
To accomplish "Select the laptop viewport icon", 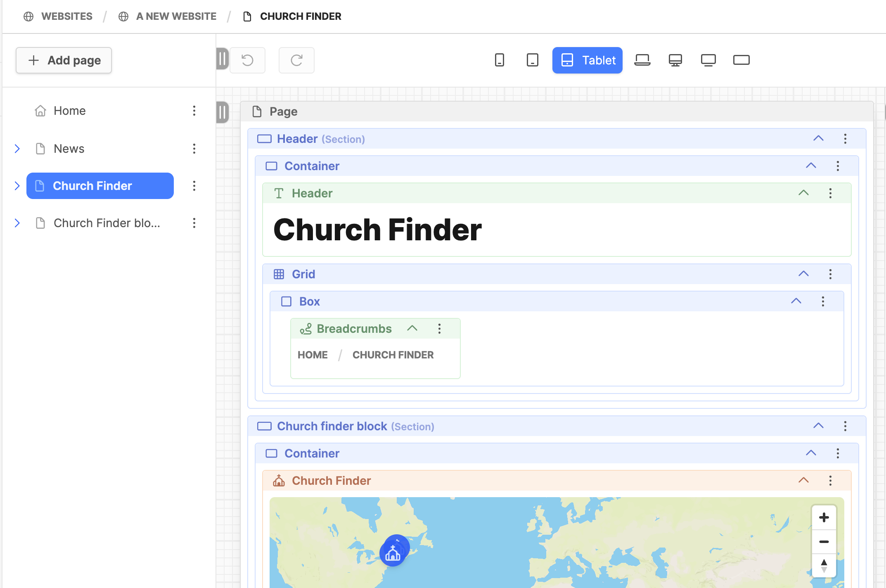I will tap(642, 60).
